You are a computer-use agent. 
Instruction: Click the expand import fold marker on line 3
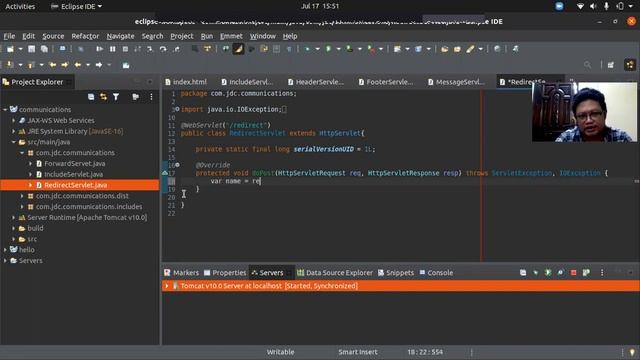pos(177,109)
